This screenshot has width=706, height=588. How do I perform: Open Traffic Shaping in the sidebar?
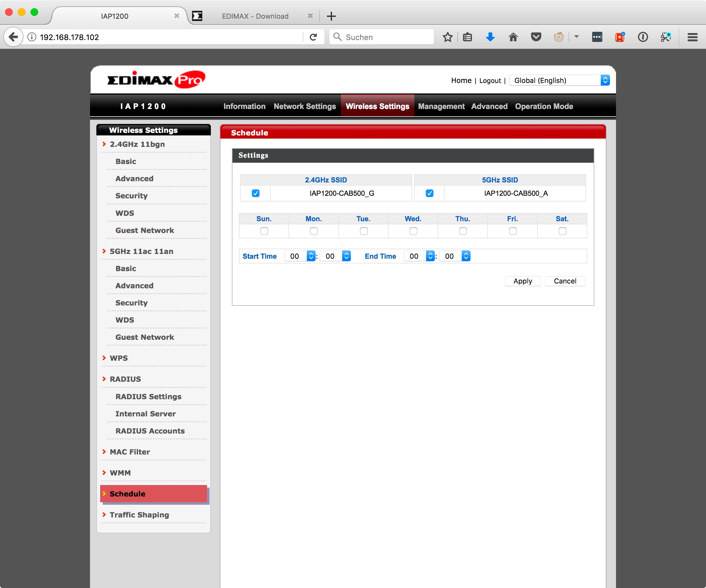[x=139, y=515]
